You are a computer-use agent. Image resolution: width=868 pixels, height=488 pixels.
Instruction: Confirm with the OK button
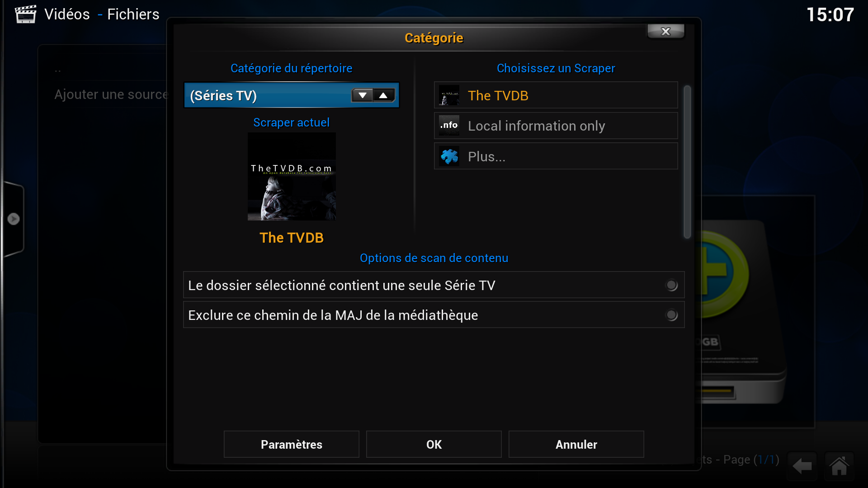pyautogui.click(x=434, y=444)
